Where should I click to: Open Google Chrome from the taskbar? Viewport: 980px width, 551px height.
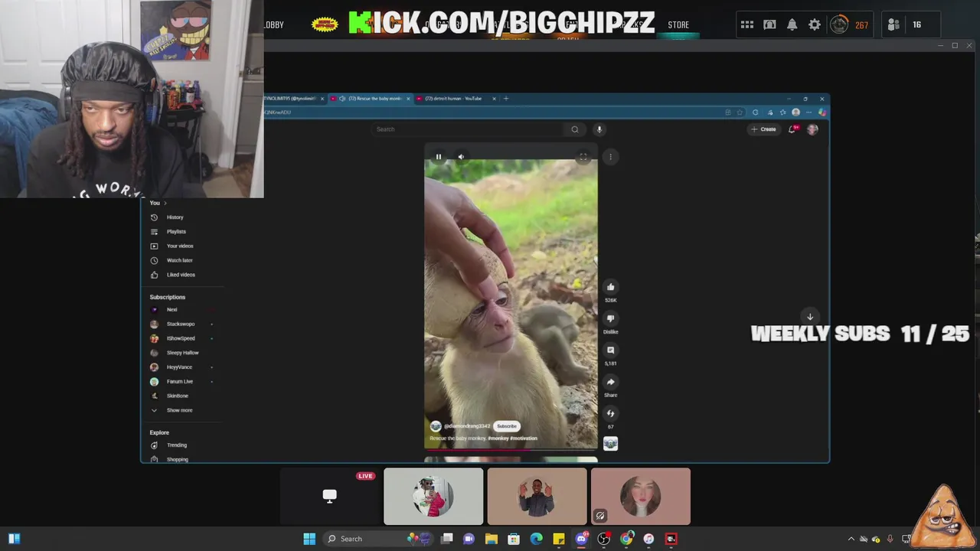coord(626,539)
